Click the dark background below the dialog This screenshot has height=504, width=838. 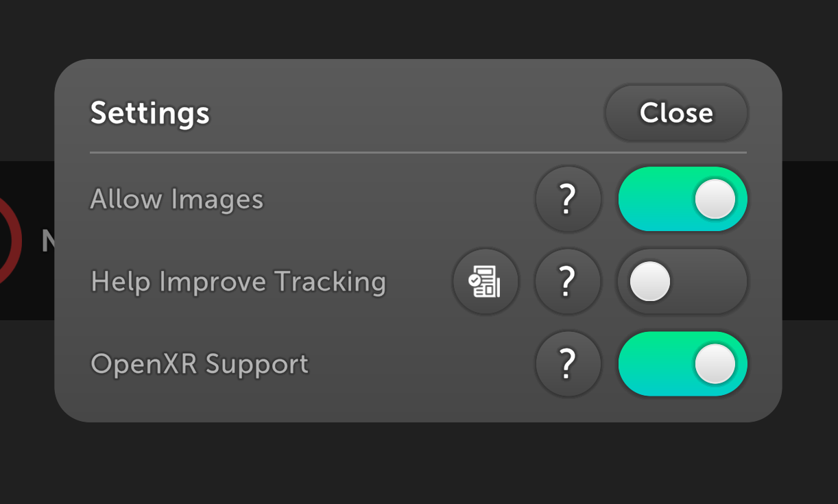418,463
